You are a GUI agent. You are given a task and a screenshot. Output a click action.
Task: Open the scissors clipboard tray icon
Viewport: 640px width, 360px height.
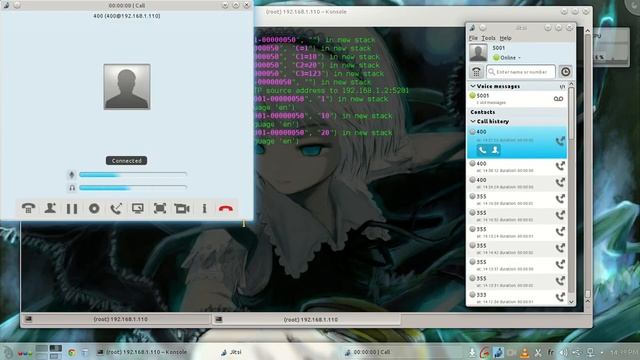538,352
